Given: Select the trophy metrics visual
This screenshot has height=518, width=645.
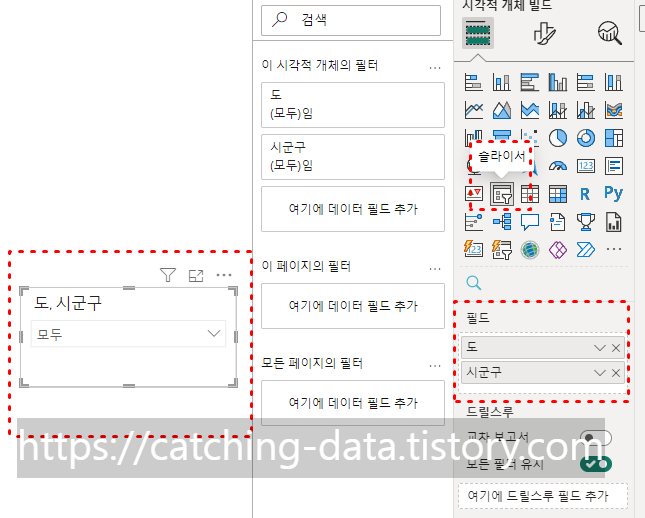Looking at the screenshot, I should [585, 222].
